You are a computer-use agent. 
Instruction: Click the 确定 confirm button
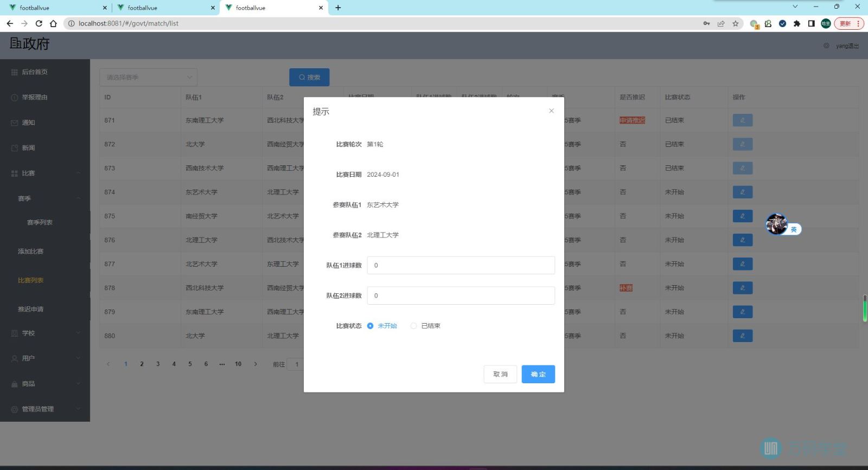(538, 374)
